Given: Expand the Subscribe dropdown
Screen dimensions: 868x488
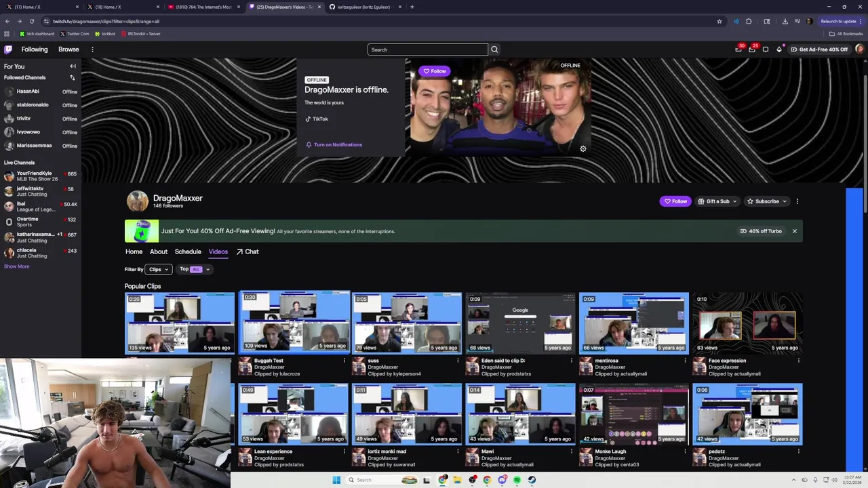Looking at the screenshot, I should coord(767,201).
